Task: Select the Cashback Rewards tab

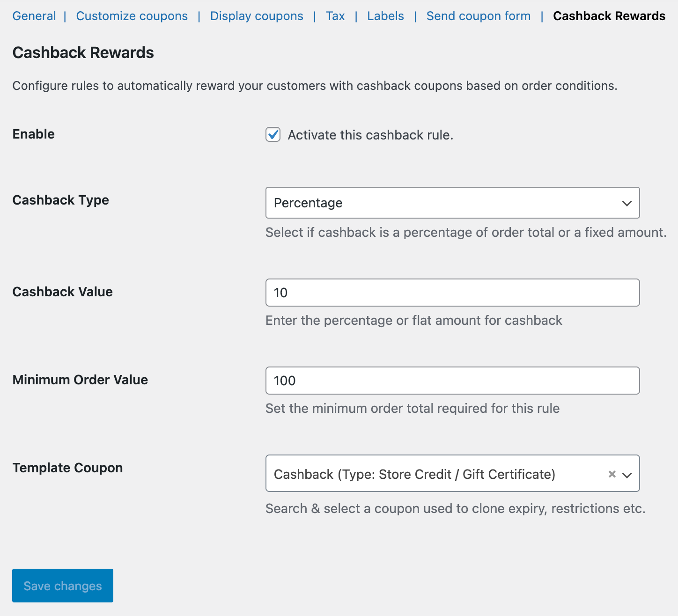Action: coord(609,16)
